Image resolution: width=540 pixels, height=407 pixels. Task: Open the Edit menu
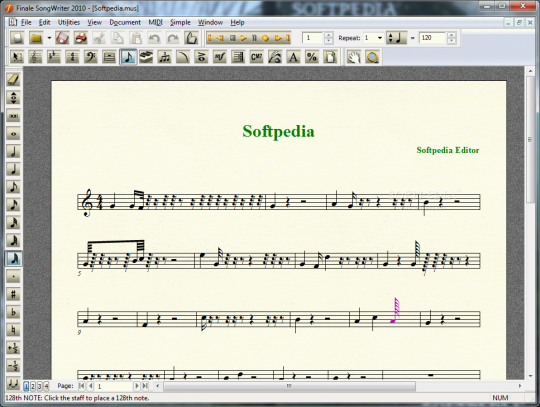44,22
